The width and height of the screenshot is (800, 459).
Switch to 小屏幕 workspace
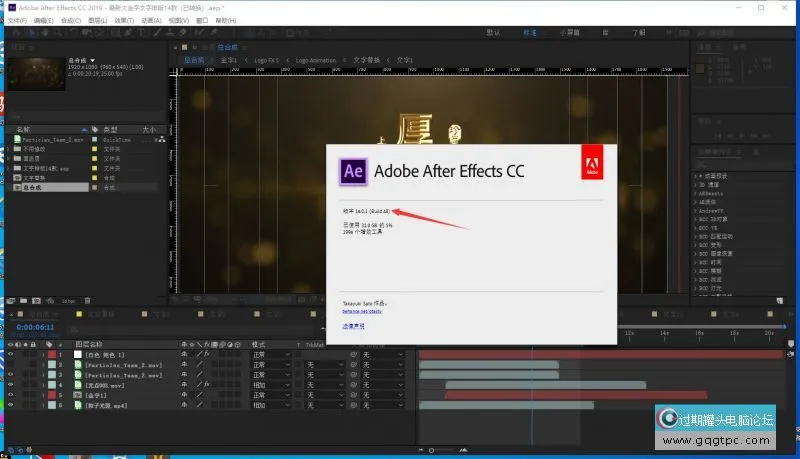[569, 33]
